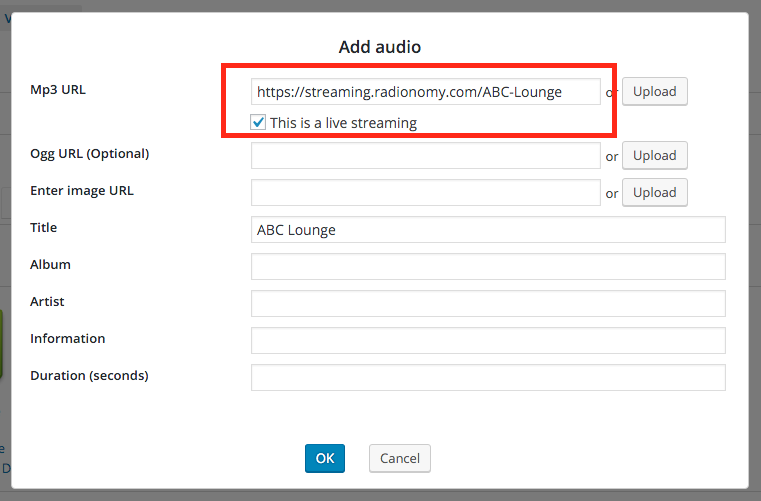Focus the Artist text box
Screen dimensions: 761x501
pyautogui.click(x=487, y=304)
